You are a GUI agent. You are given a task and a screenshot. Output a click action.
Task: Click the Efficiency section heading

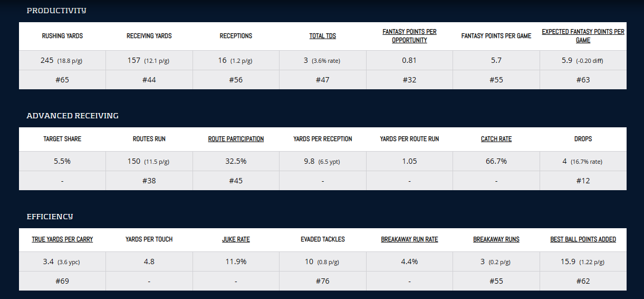pyautogui.click(x=50, y=217)
